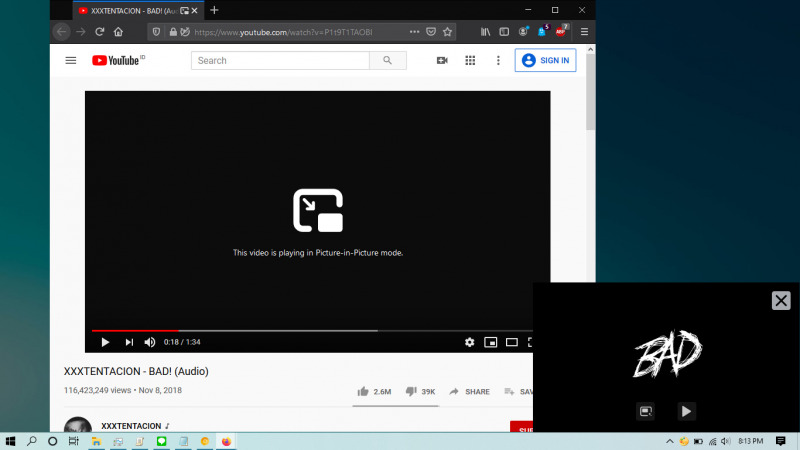Image resolution: width=800 pixels, height=450 pixels.
Task: Bookmark this page with the star
Action: point(447,32)
